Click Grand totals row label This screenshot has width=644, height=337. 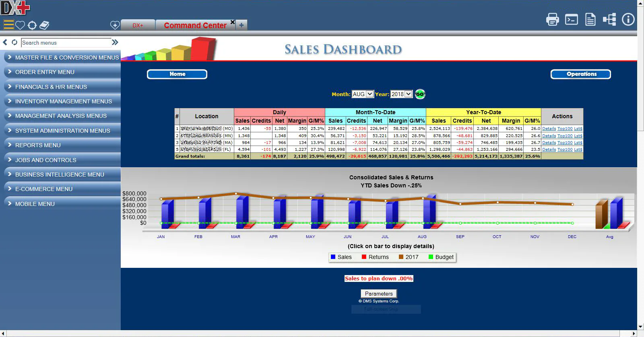pos(190,156)
